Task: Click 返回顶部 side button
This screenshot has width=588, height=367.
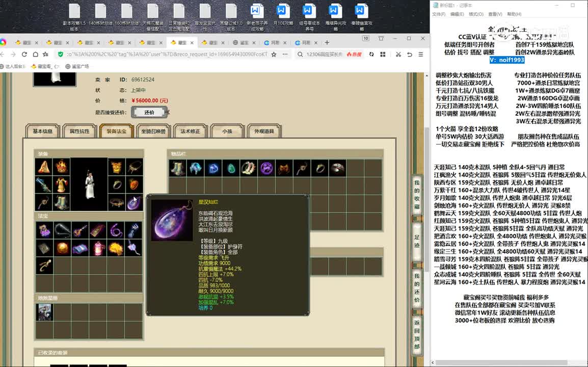Action: 417,334
